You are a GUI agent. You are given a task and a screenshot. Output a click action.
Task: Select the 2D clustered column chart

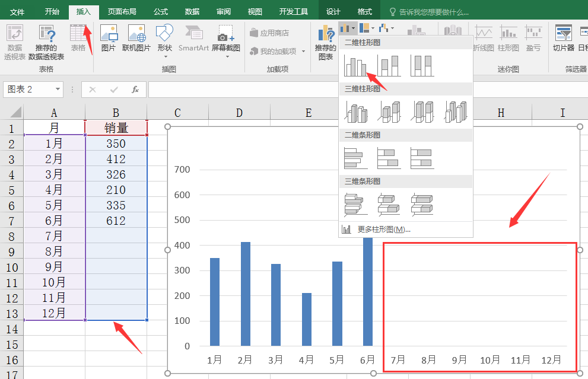355,66
